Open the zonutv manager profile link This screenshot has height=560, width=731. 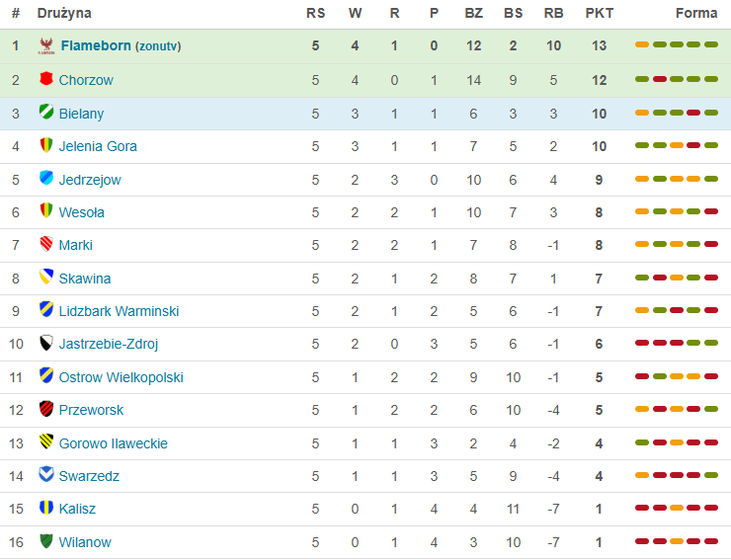tap(158, 46)
